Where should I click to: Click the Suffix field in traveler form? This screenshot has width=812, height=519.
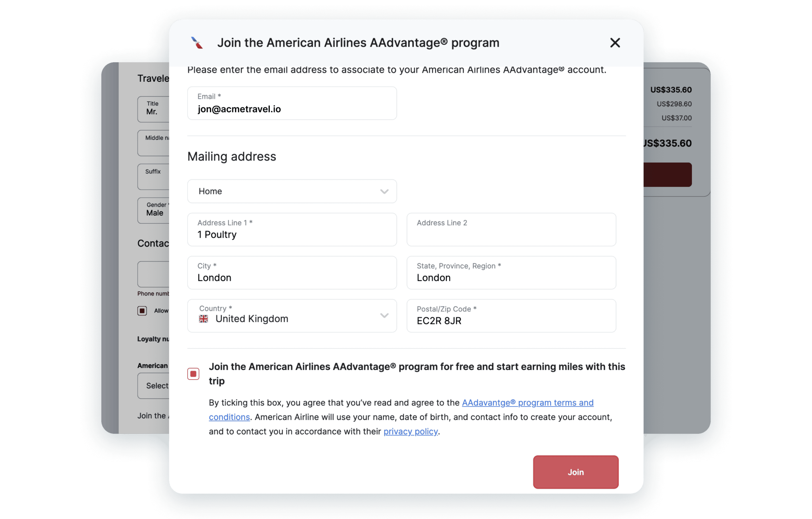[153, 177]
